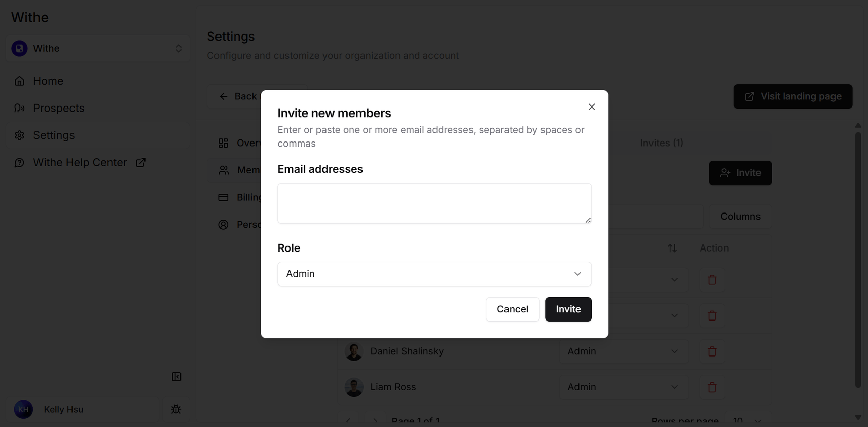Expand Daniel Shalinsky's Admin role dropdown
868x427 pixels.
[624, 351]
